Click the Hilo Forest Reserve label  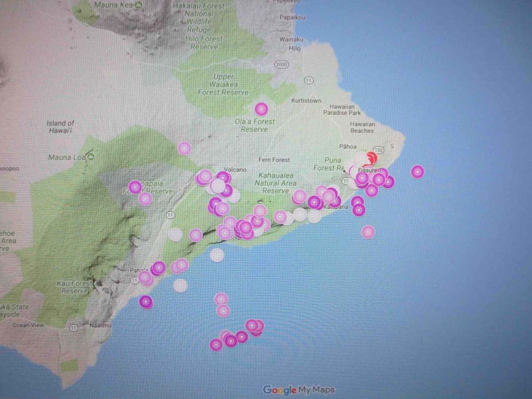pos(205,43)
